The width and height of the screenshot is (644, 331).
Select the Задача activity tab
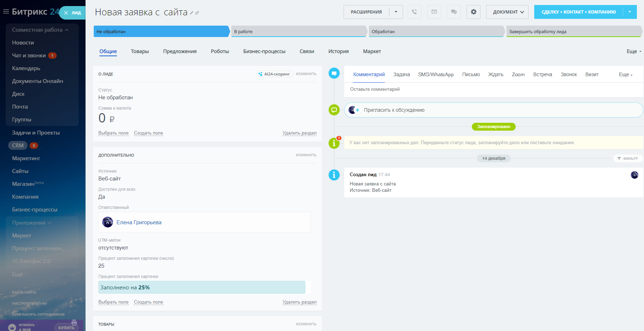point(401,74)
